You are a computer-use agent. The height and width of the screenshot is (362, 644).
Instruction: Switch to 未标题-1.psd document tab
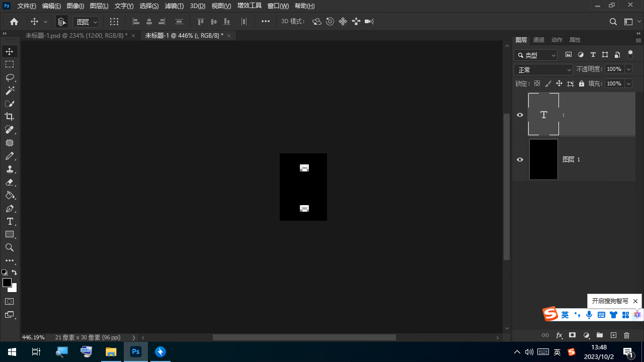(76, 36)
